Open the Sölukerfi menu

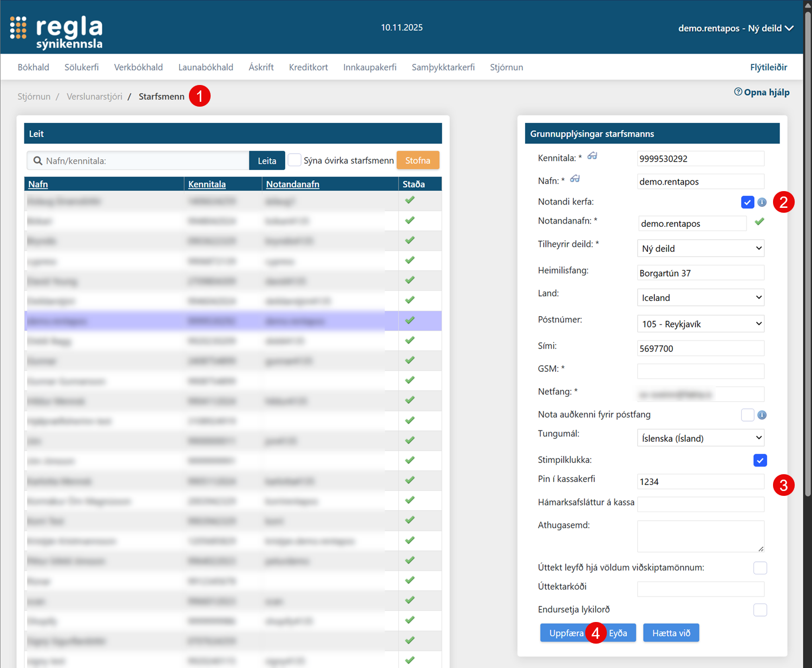82,67
